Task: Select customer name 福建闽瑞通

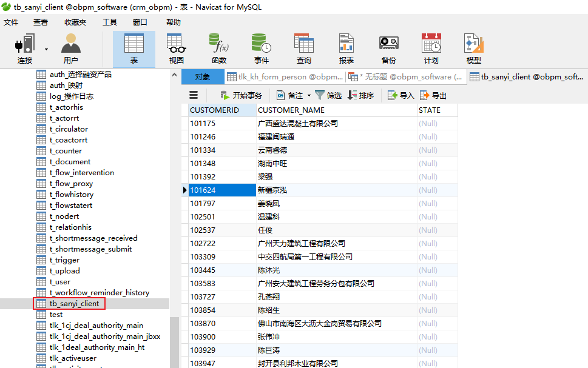Action: point(336,137)
